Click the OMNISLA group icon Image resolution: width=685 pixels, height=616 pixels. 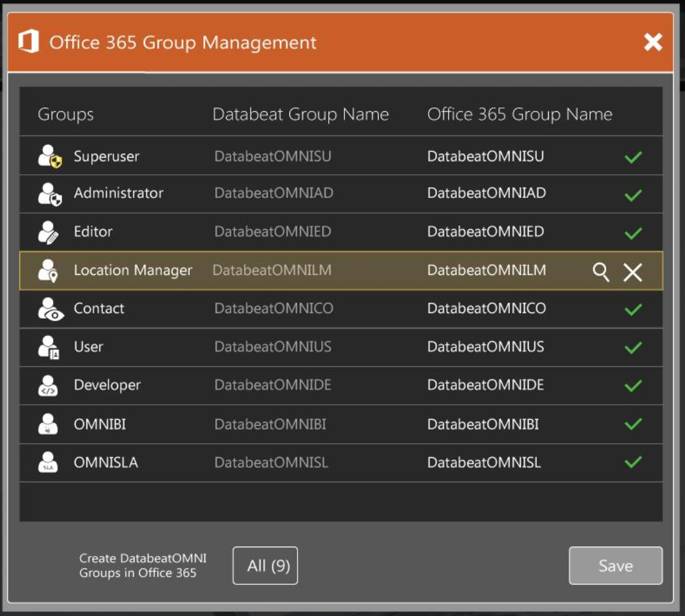click(x=48, y=462)
